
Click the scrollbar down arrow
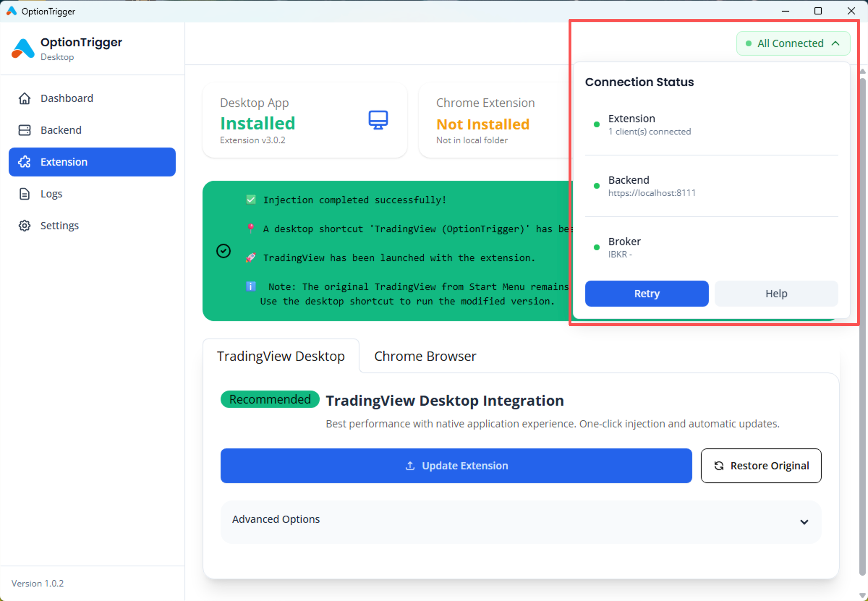pyautogui.click(x=862, y=595)
